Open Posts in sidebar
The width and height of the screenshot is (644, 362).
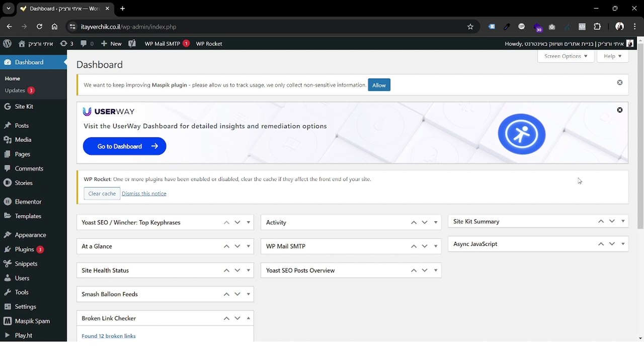pos(33,126)
